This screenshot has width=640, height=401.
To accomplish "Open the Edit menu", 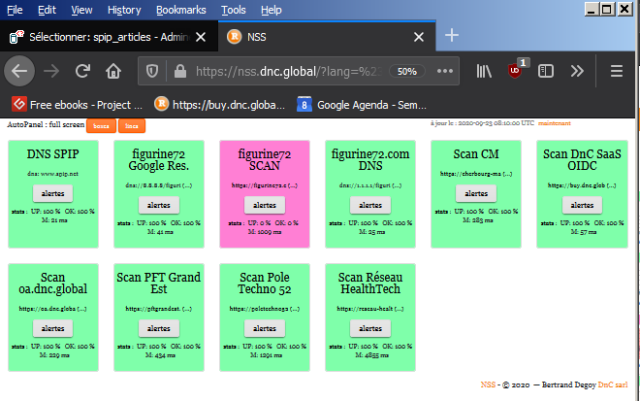I will click(x=47, y=10).
